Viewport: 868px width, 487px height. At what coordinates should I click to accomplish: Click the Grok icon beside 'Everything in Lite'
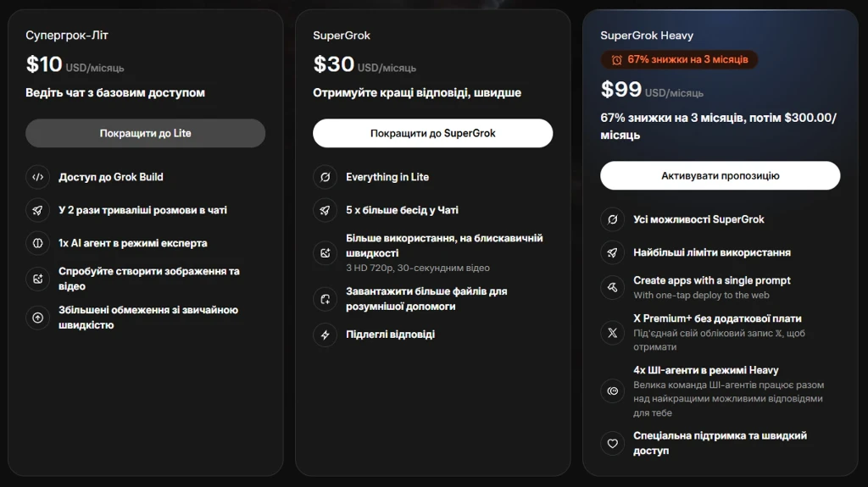(325, 177)
